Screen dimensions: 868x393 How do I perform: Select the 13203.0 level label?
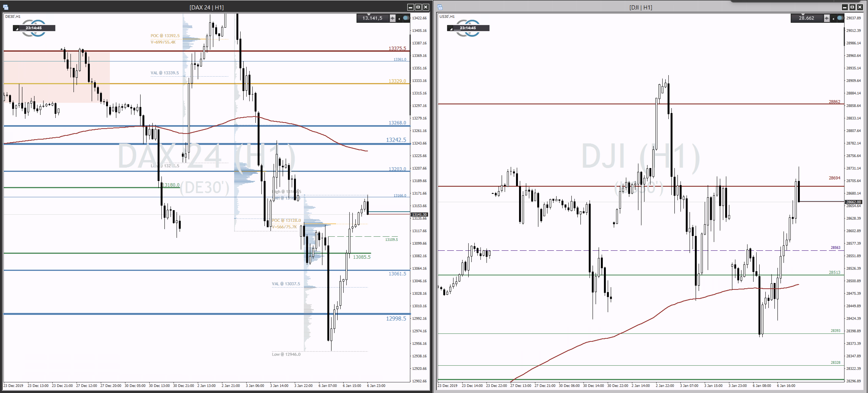coord(397,169)
